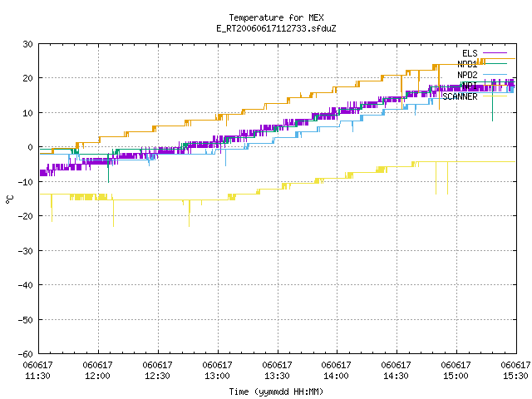The image size is (532, 399).
Task: Click the filename E_RT20060617112733.sfduZ subtitle
Action: click(x=276, y=28)
